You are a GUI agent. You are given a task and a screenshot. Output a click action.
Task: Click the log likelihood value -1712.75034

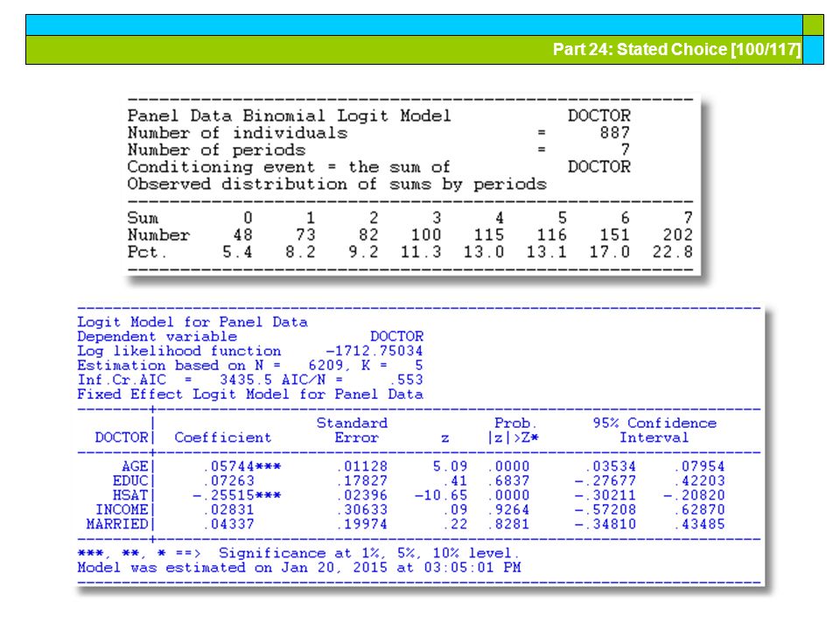(374, 351)
